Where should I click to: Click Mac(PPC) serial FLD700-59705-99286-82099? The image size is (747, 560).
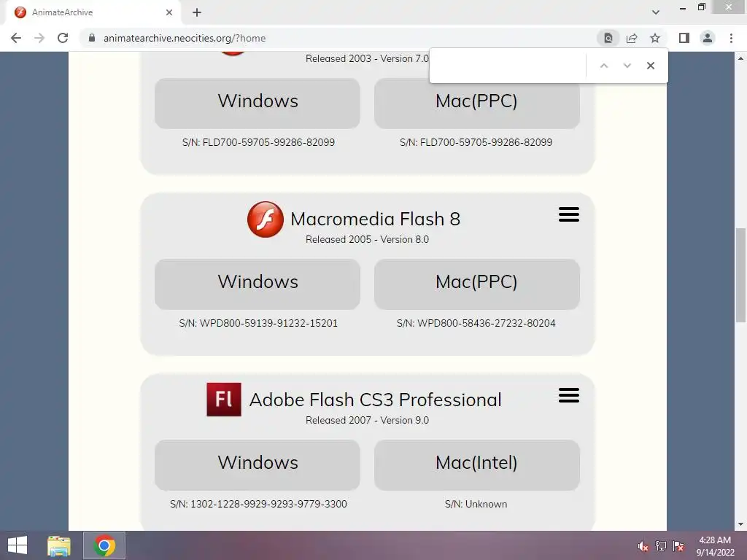tap(487, 142)
